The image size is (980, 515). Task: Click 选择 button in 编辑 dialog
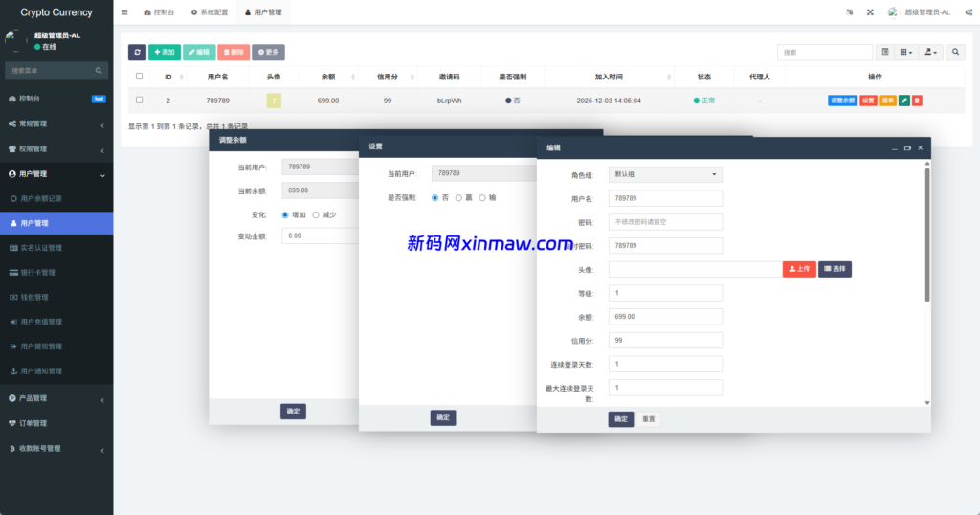click(x=835, y=269)
